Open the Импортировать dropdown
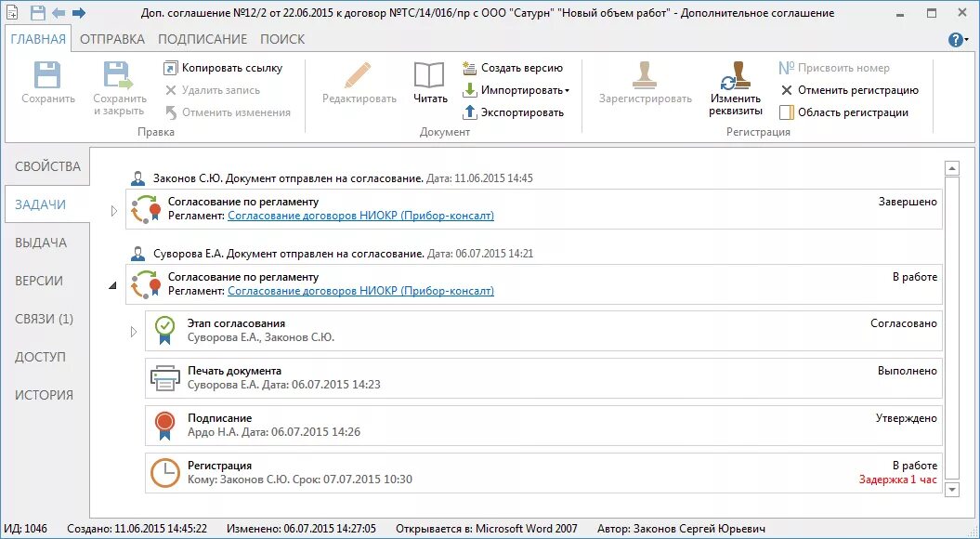This screenshot has height=539, width=980. 516,90
